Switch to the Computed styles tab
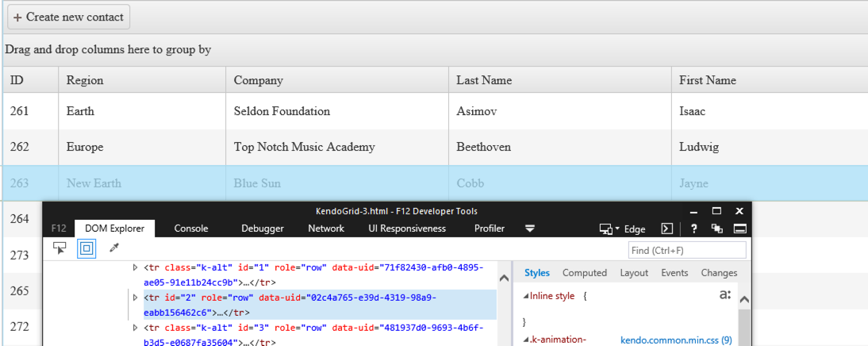This screenshot has width=868, height=346. (585, 273)
